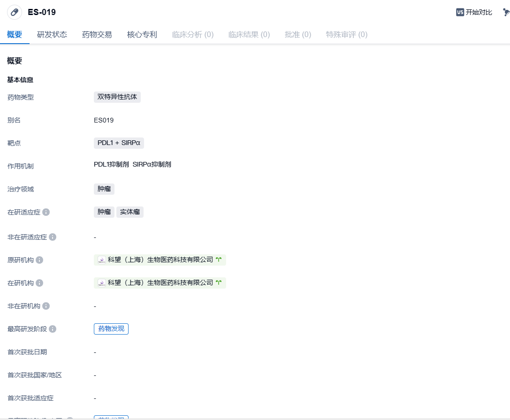Click the 药物发现 stage badge

click(x=111, y=329)
